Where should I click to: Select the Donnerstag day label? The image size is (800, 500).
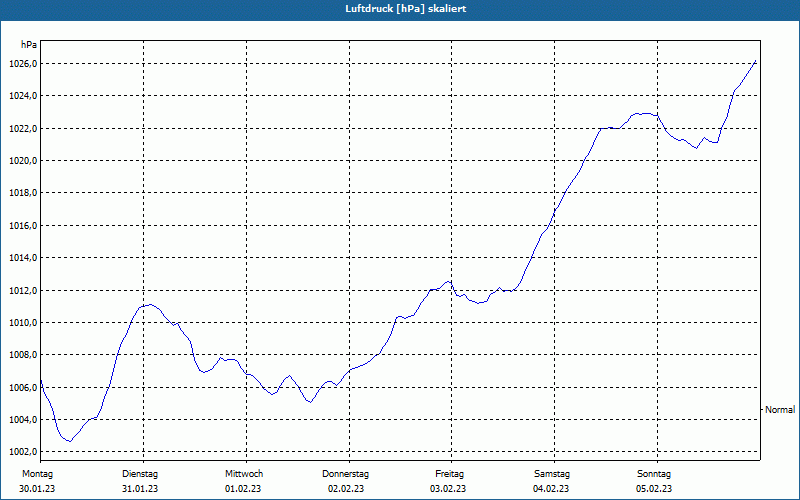(x=345, y=474)
